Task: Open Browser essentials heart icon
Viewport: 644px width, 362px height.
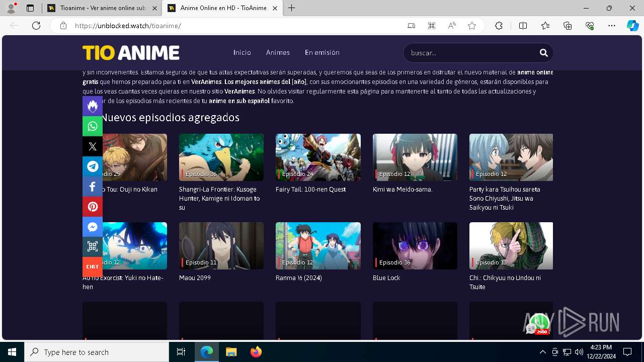Action: tap(590, 26)
